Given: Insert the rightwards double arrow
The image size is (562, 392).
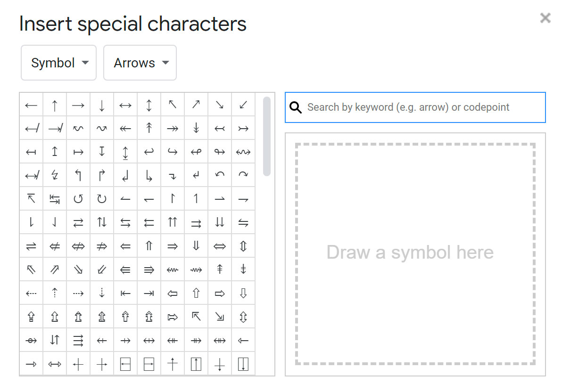Looking at the screenshot, I should pyautogui.click(x=173, y=246).
